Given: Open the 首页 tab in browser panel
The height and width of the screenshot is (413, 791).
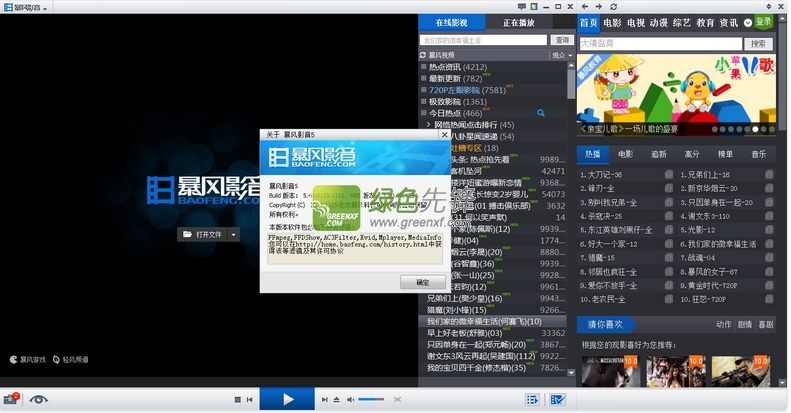Looking at the screenshot, I should click(588, 23).
